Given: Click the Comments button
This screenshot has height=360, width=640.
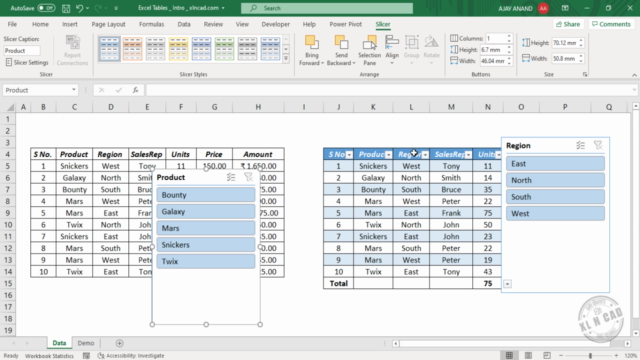Looking at the screenshot, I should point(611,24).
